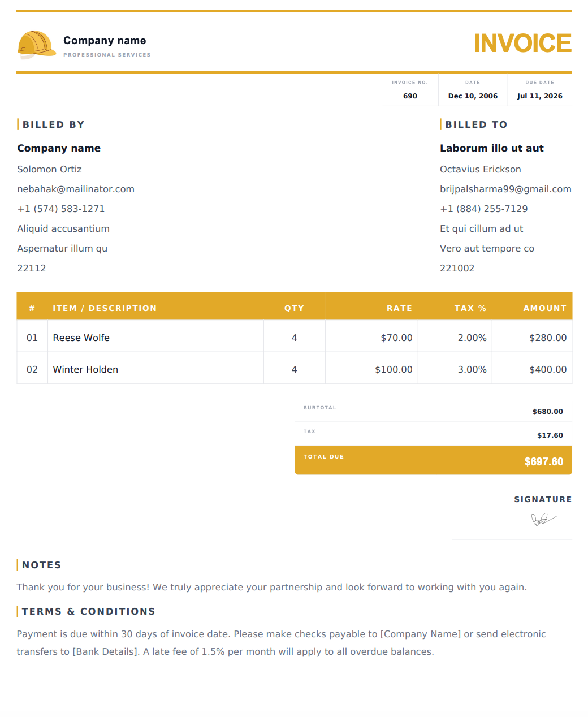The width and height of the screenshot is (588, 717).
Task: Click the Terms & Conditions heading
Action: click(88, 611)
